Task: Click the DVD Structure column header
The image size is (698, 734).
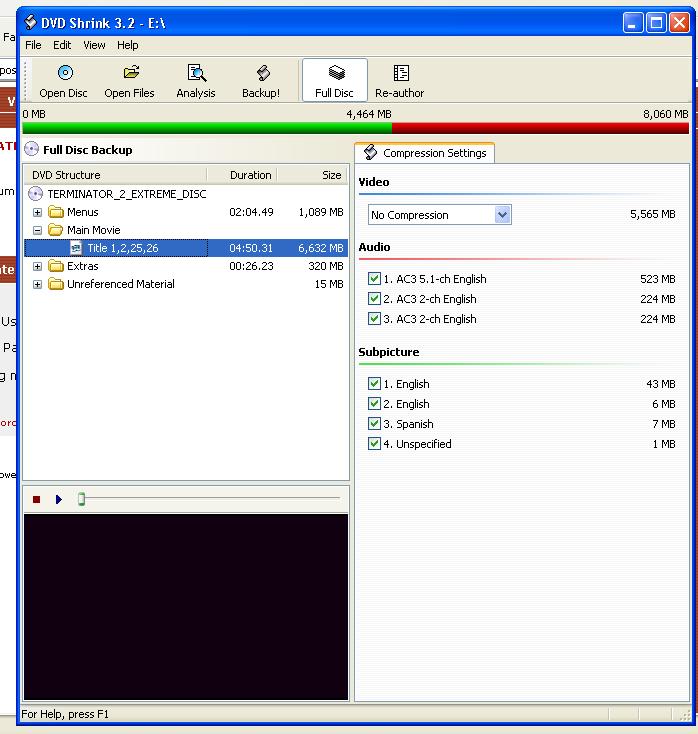Action: click(x=116, y=175)
